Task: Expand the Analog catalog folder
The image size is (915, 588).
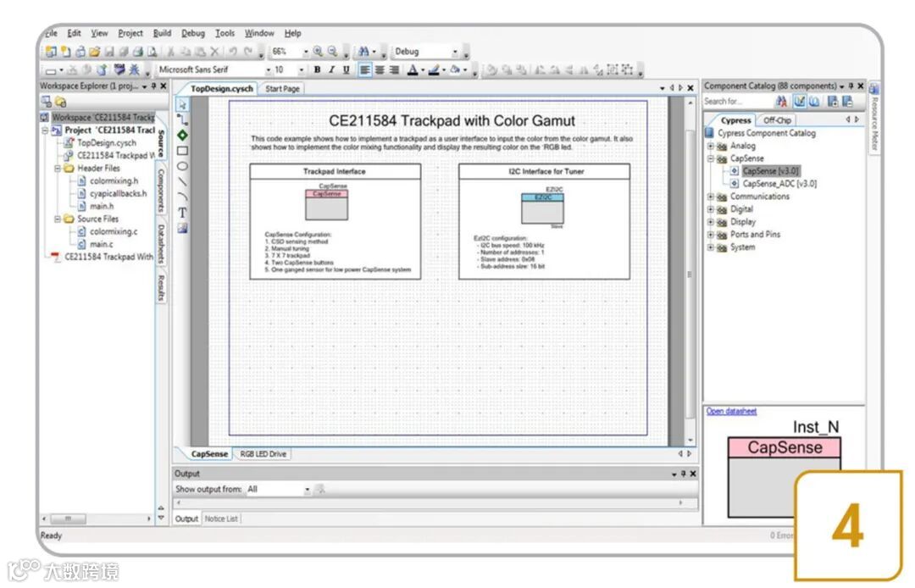Action: tap(711, 146)
